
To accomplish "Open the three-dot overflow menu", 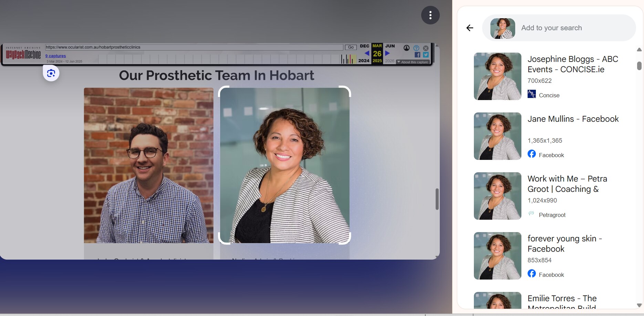I will pyautogui.click(x=430, y=15).
